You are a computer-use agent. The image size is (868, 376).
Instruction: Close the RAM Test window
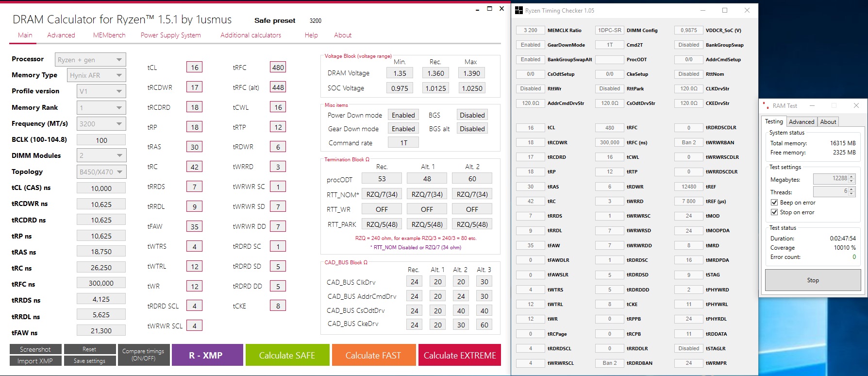click(856, 105)
